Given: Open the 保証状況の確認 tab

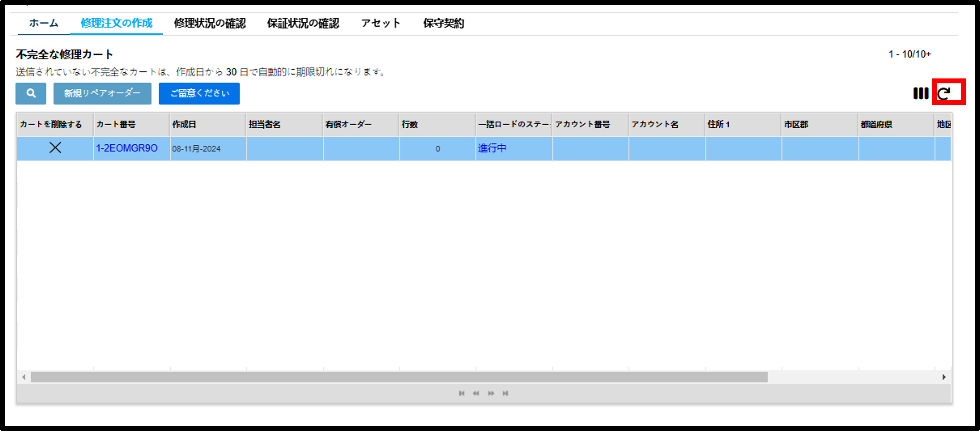Looking at the screenshot, I should (x=303, y=23).
